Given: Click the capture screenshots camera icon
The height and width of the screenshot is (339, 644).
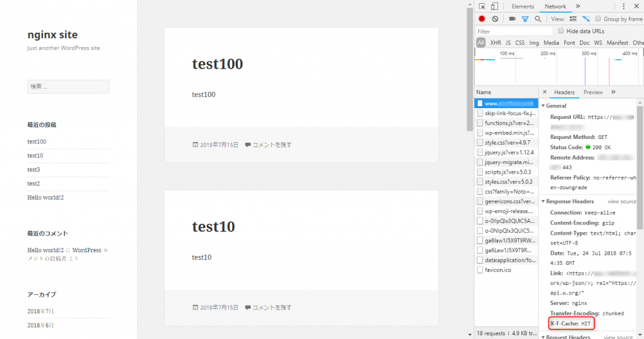Looking at the screenshot, I should [x=512, y=19].
